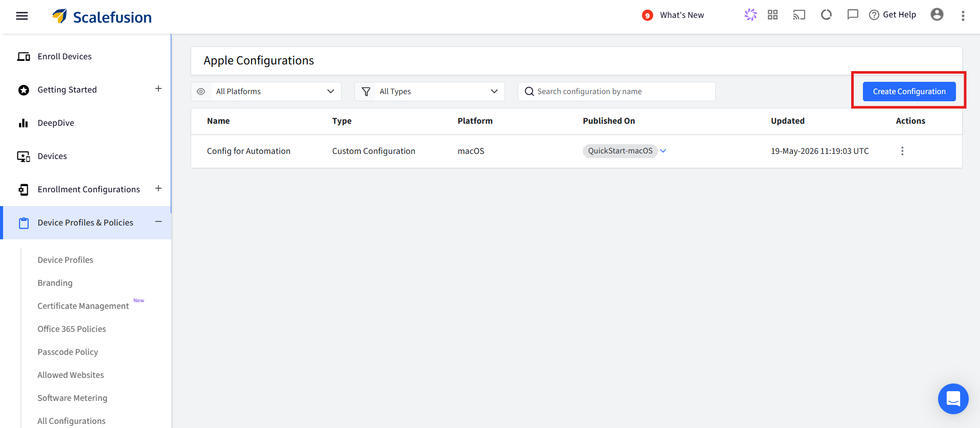Expand the Getting Started section
Screen dimensions: 980x428
(158, 89)
